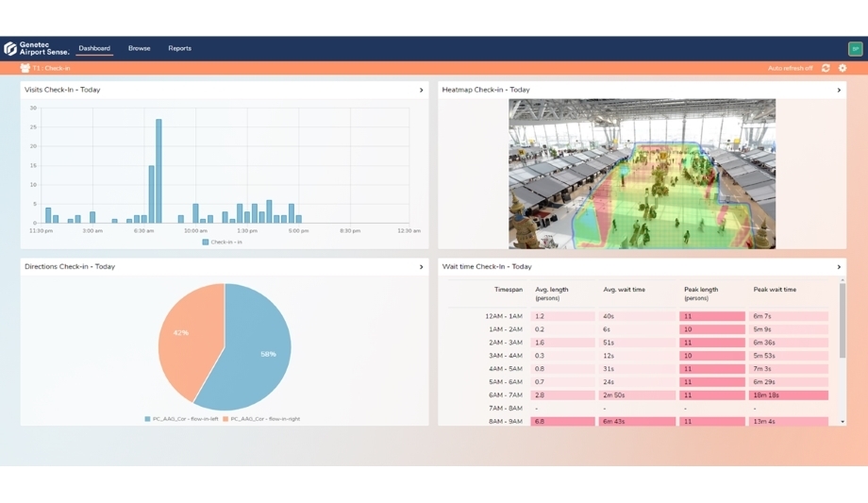This screenshot has width=868, height=503.
Task: Expand Directions Check-in Today panel chevron
Action: (x=422, y=267)
